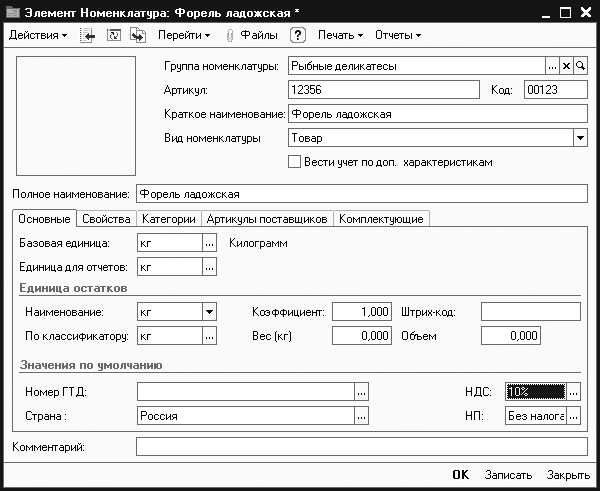Click the НДС field showing 10%
This screenshot has height=491, width=600.
pyautogui.click(x=535, y=392)
